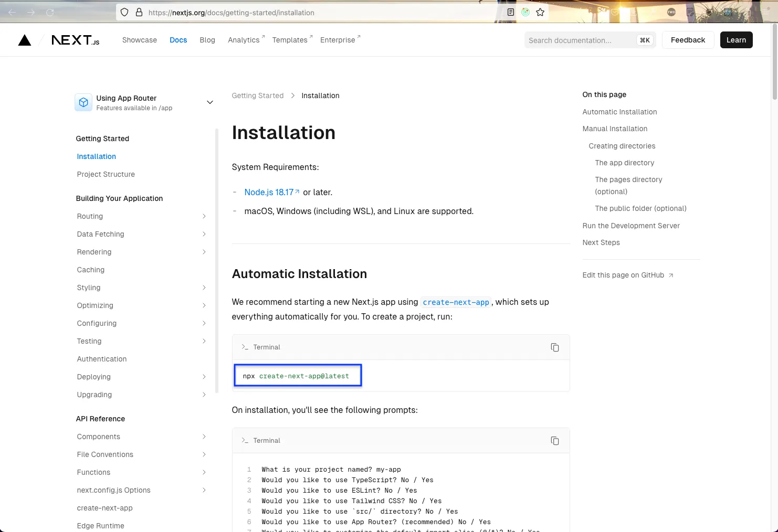This screenshot has height=532, width=778.
Task: Click the Learn button
Action: pyautogui.click(x=736, y=40)
